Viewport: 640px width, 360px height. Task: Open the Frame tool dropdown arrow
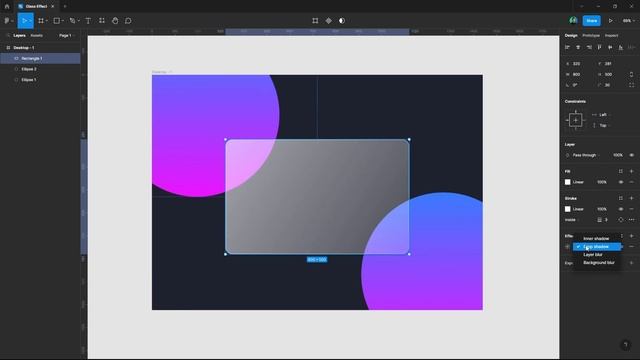(47, 21)
